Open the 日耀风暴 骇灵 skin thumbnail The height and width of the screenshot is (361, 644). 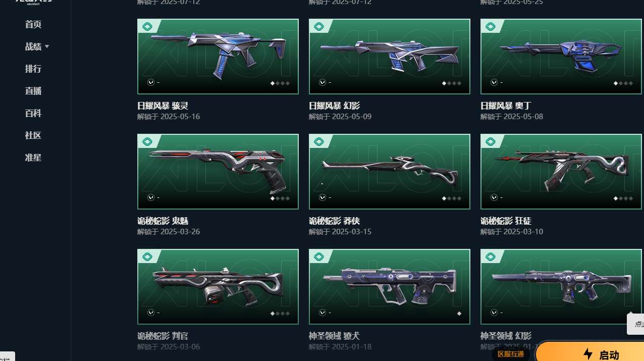click(218, 57)
